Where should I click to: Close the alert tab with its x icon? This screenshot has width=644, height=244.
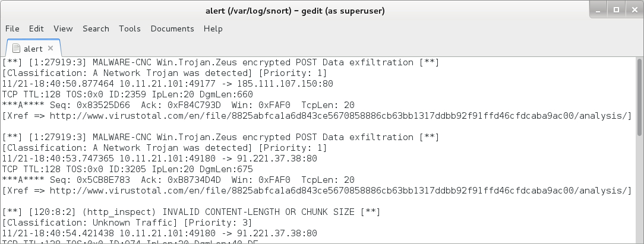pyautogui.click(x=50, y=49)
